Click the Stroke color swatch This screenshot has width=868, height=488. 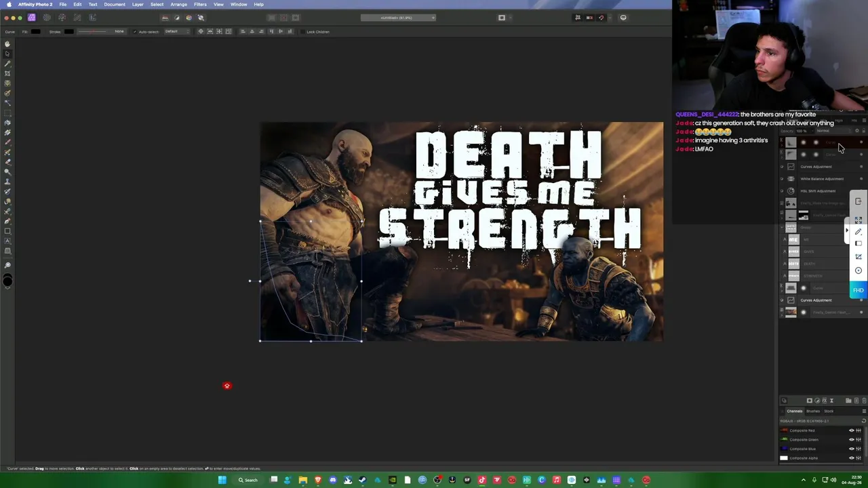tap(68, 32)
